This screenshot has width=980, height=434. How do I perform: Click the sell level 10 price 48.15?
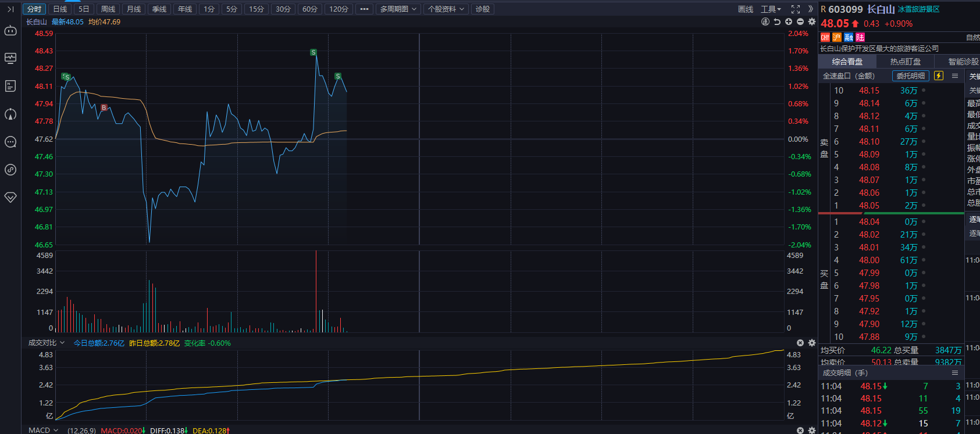(869, 91)
